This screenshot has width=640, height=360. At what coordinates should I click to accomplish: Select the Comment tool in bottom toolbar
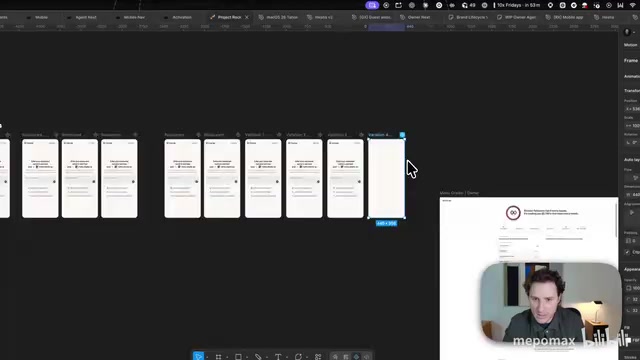[x=298, y=357]
